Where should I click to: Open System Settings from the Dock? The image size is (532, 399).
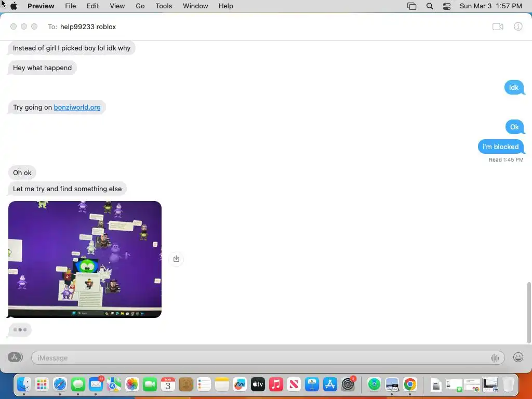pyautogui.click(x=348, y=384)
